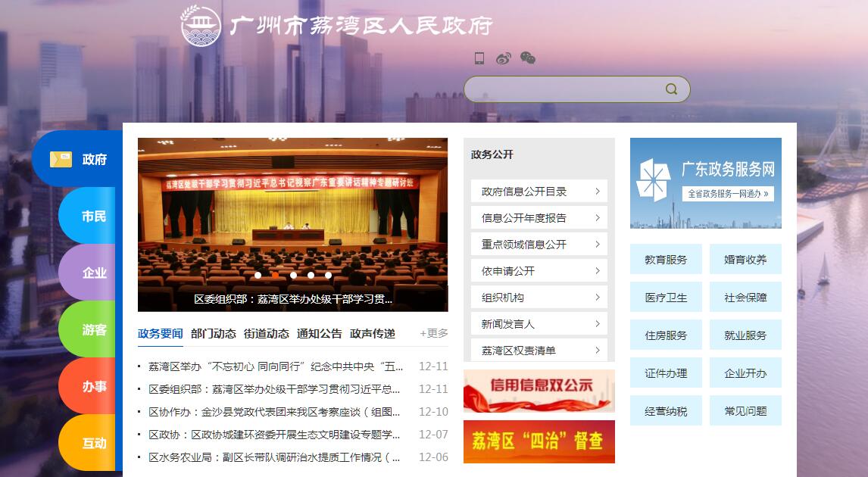Open the 住房服务 tile
Viewport: 868px width, 477px height.
pyautogui.click(x=666, y=335)
